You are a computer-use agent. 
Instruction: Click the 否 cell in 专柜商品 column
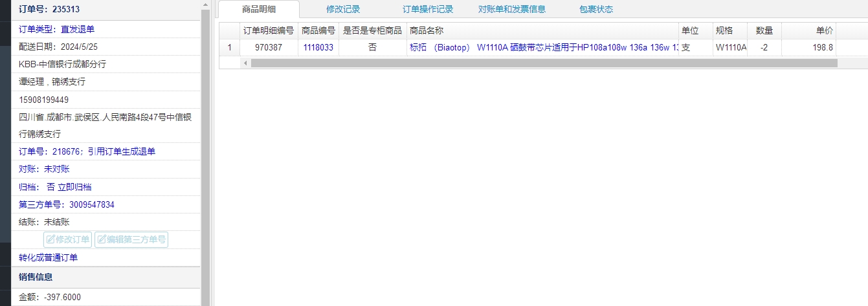tap(372, 47)
